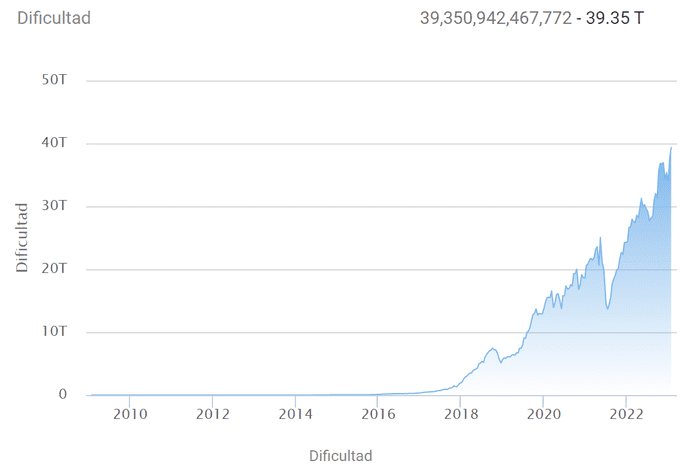Viewport: 699px width, 473px height.
Task: Click the chart's highest peak at far right
Action: click(670, 149)
